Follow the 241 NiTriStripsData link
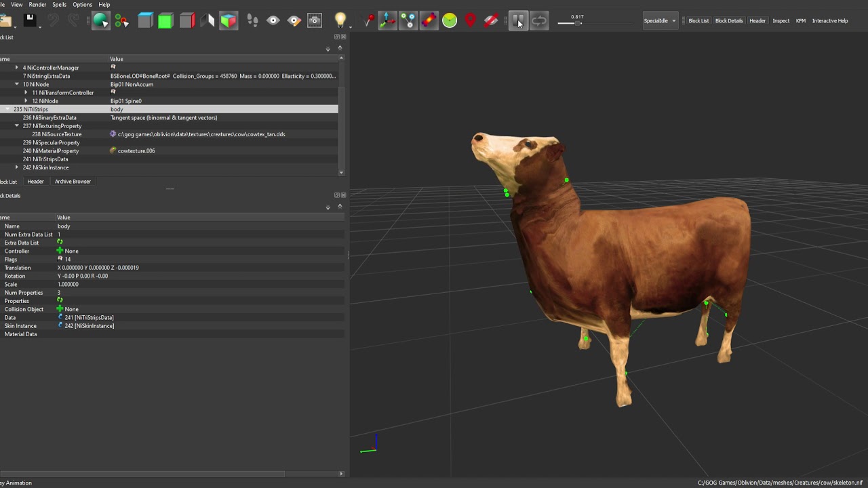The height and width of the screenshot is (488, 868). [x=89, y=317]
